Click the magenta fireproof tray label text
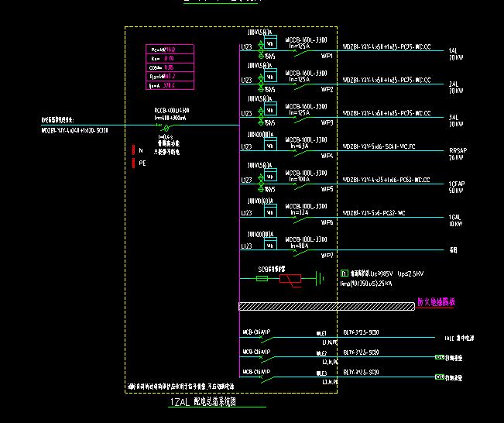504x423 pixels. click(436, 302)
